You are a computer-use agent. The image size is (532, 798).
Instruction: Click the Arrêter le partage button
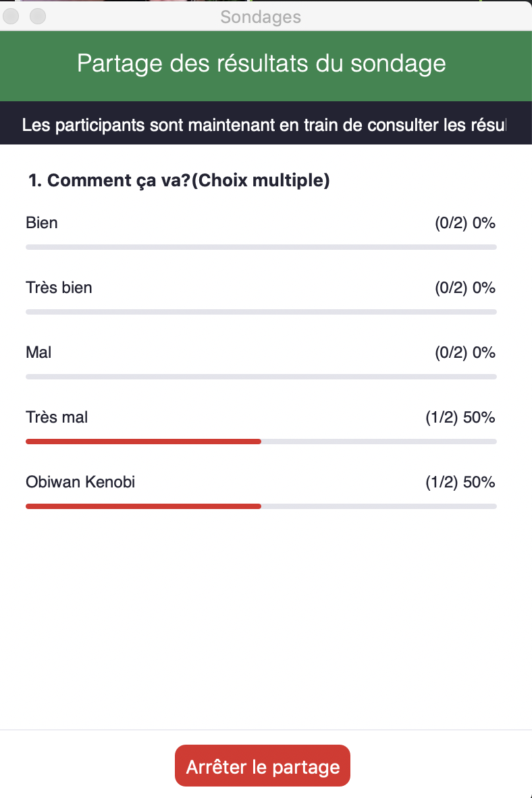click(263, 766)
